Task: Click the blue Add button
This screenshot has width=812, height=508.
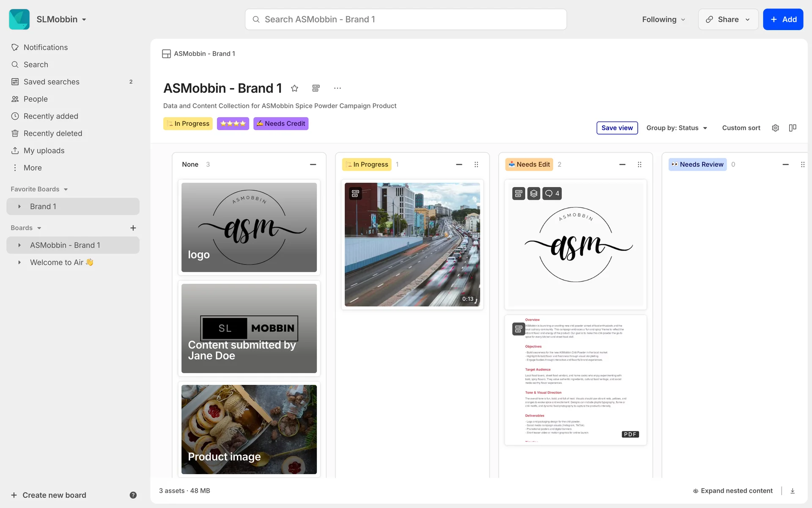Action: click(783, 19)
